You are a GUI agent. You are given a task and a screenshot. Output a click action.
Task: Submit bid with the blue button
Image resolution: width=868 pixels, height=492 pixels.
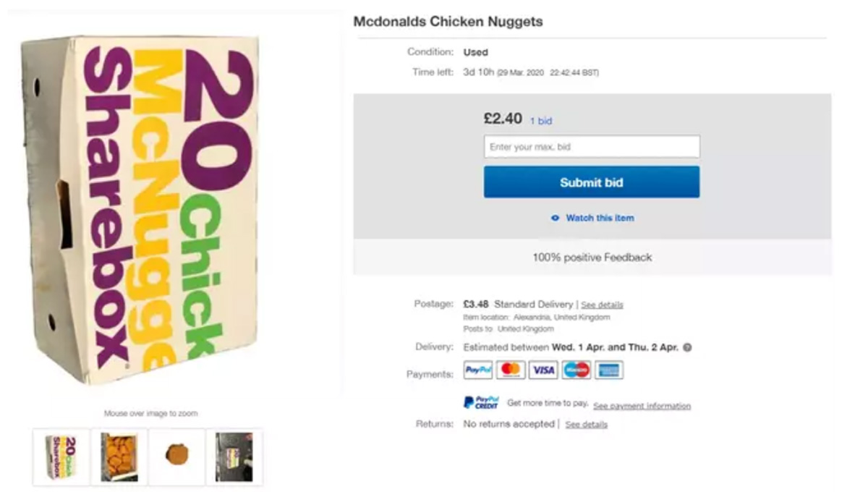(591, 182)
